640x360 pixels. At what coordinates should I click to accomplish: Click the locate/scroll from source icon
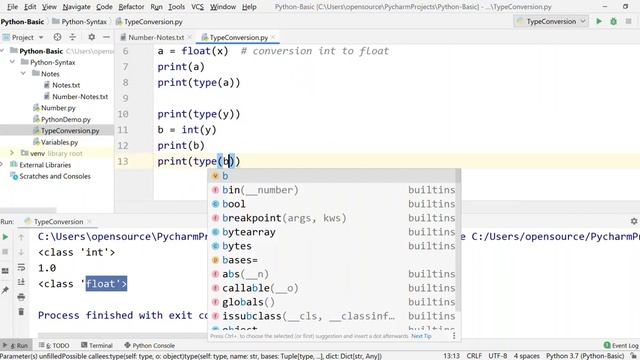(58, 37)
